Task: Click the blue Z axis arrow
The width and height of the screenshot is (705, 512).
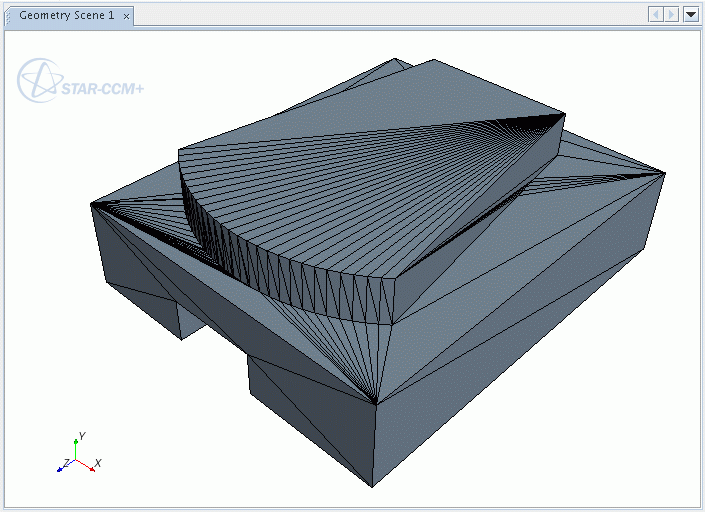Action: [x=61, y=468]
